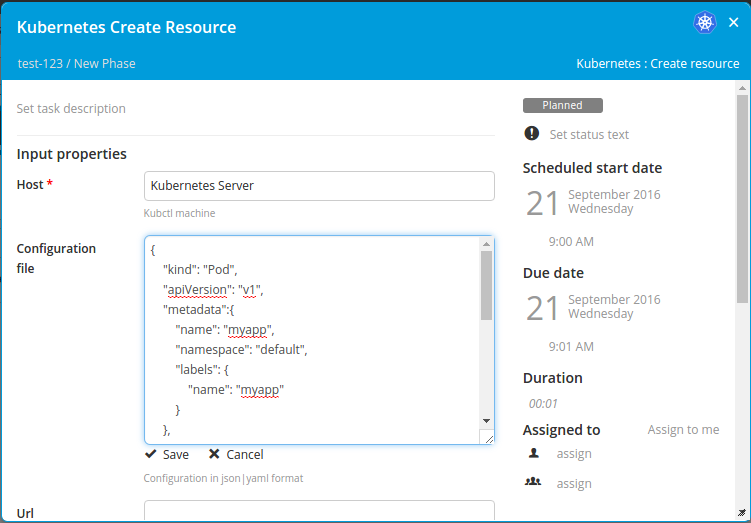Screen dimensions: 751x523
Task: Edit the Host field Kubernetes Server
Action: pos(319,186)
